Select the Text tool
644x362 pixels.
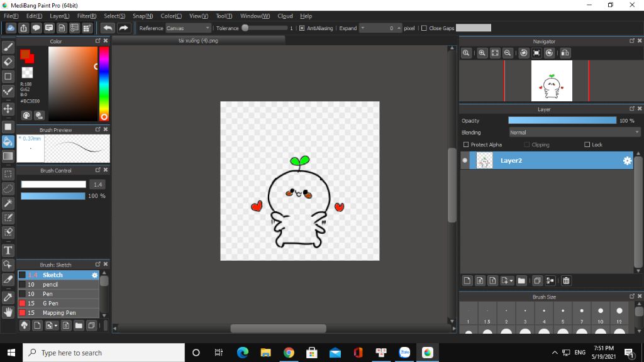click(x=8, y=250)
